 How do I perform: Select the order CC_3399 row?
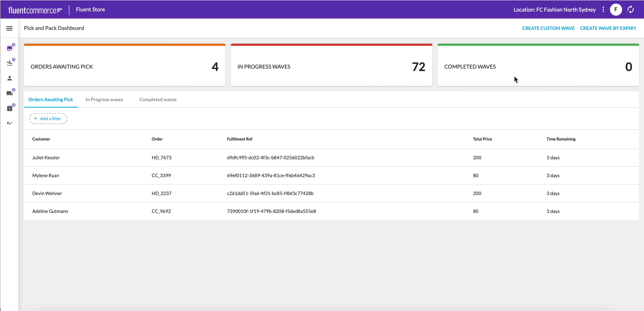pos(161,176)
